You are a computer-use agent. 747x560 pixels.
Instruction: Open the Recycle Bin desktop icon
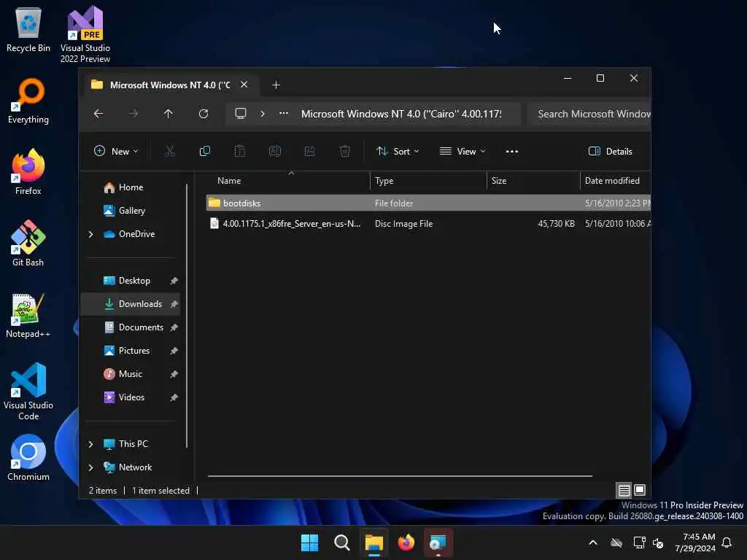pos(28,29)
